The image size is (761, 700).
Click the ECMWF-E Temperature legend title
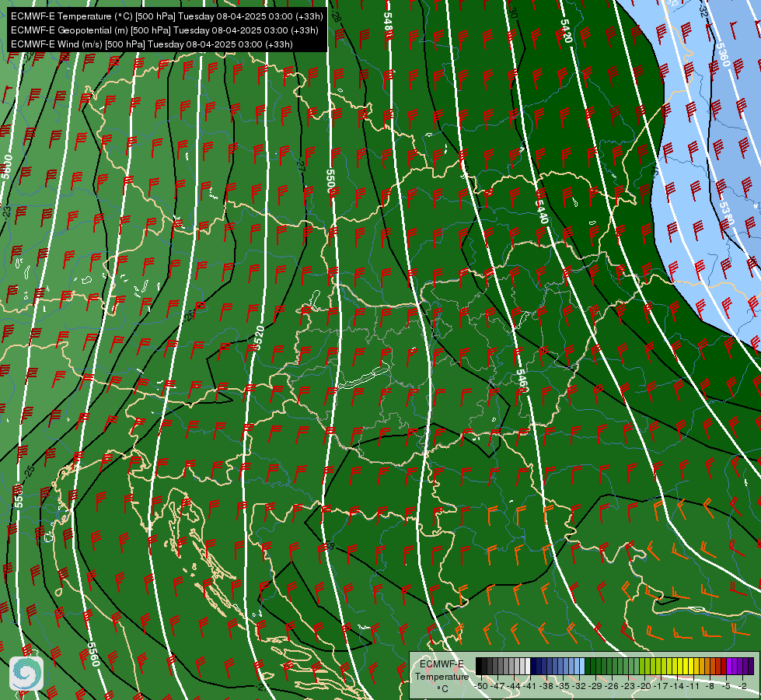click(x=442, y=670)
